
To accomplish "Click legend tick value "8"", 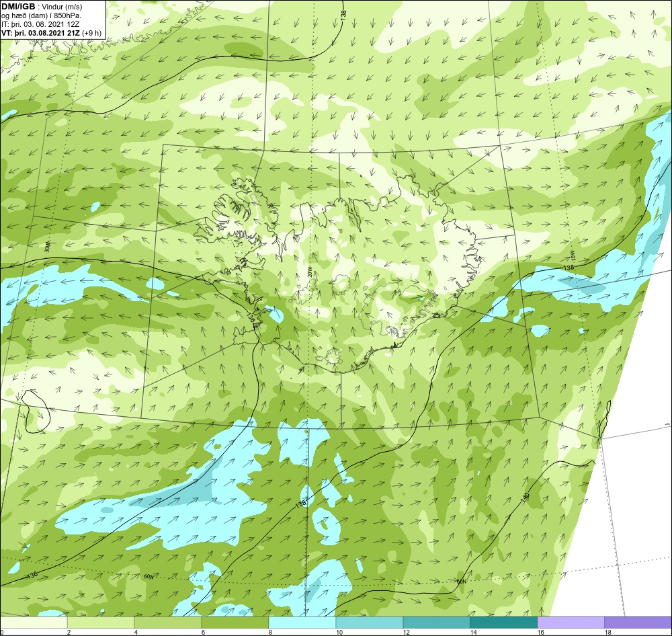I will 270,632.
